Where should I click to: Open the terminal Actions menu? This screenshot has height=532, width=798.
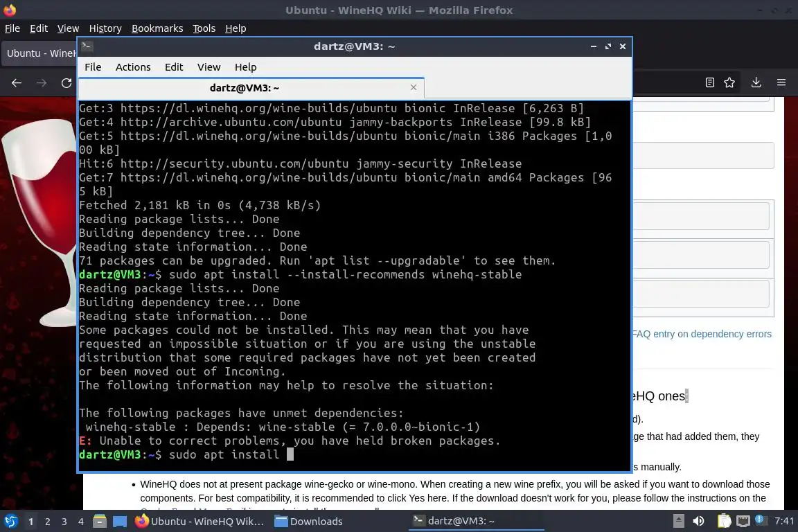tap(133, 67)
